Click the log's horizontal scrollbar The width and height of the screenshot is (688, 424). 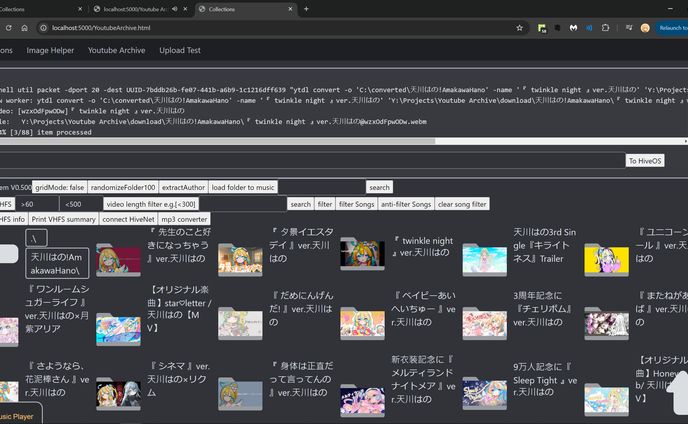[x=217, y=141]
